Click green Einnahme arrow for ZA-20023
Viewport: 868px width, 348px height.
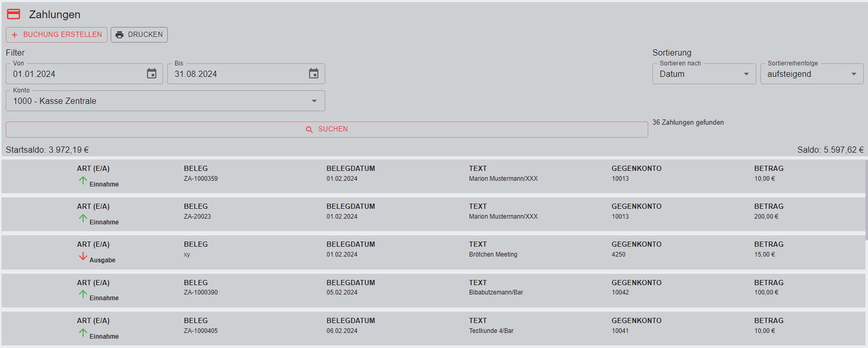(x=83, y=218)
